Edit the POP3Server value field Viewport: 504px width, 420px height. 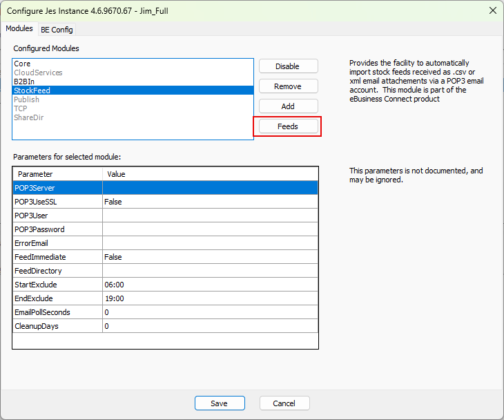(210, 188)
